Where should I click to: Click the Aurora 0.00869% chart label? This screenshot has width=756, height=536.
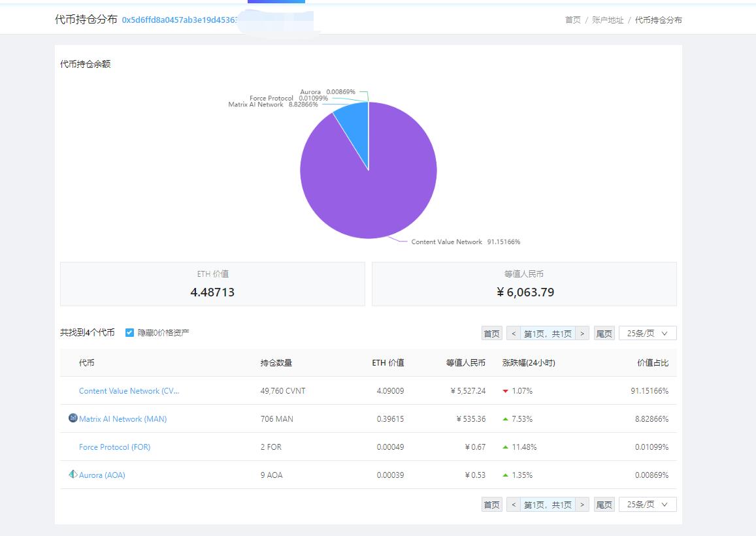(x=327, y=92)
